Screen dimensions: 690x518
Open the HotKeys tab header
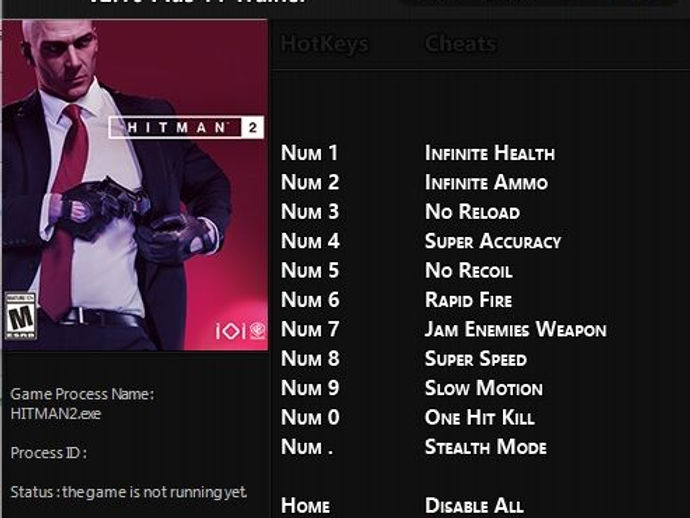pos(324,44)
